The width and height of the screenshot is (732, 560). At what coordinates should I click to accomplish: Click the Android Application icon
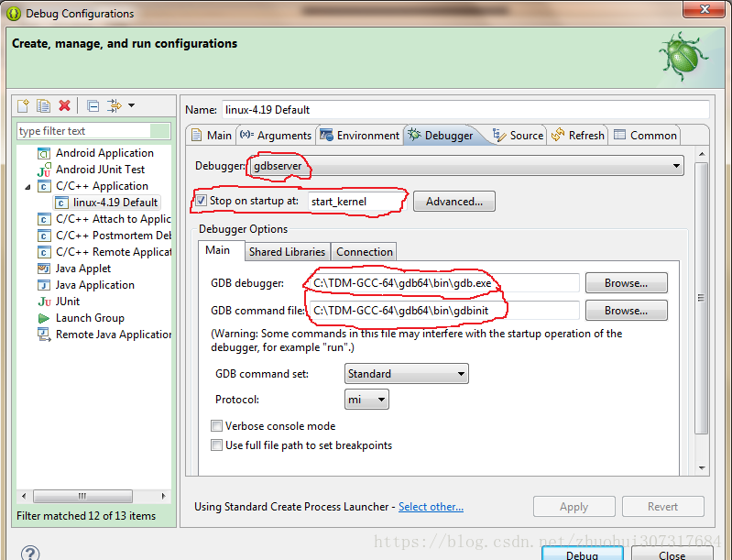pos(43,153)
